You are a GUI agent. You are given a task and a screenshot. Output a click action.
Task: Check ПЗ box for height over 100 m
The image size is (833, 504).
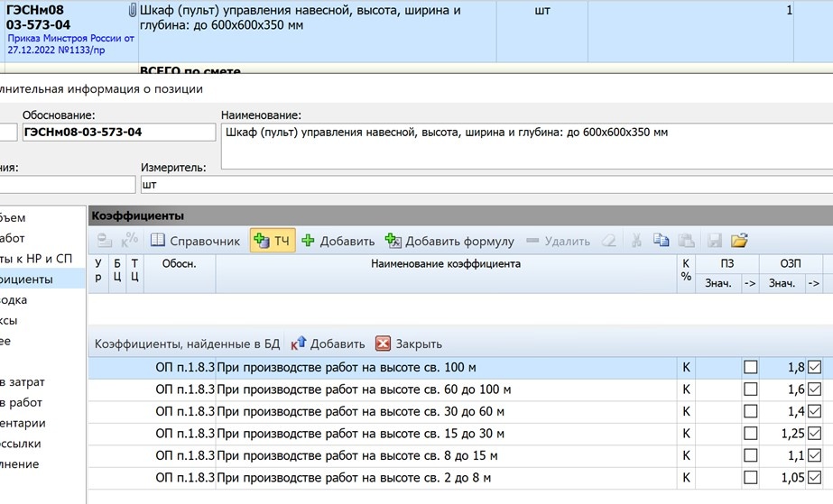[x=750, y=367]
